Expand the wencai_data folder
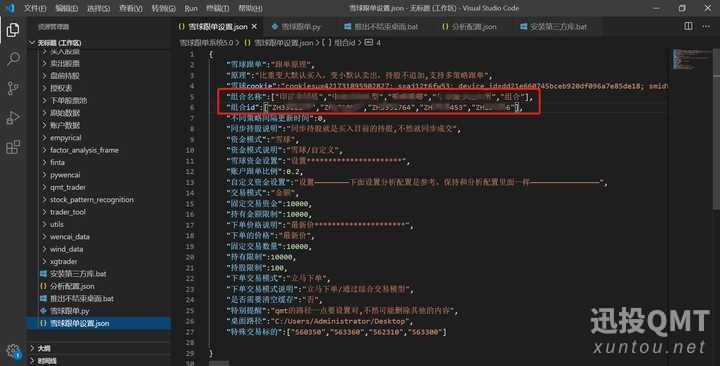Screen dimensions: 720x366 [70, 237]
